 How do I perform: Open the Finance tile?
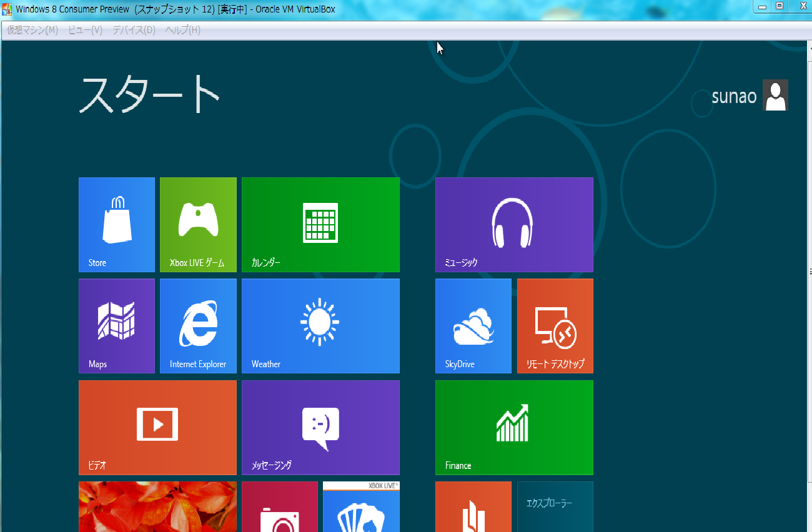[514, 428]
